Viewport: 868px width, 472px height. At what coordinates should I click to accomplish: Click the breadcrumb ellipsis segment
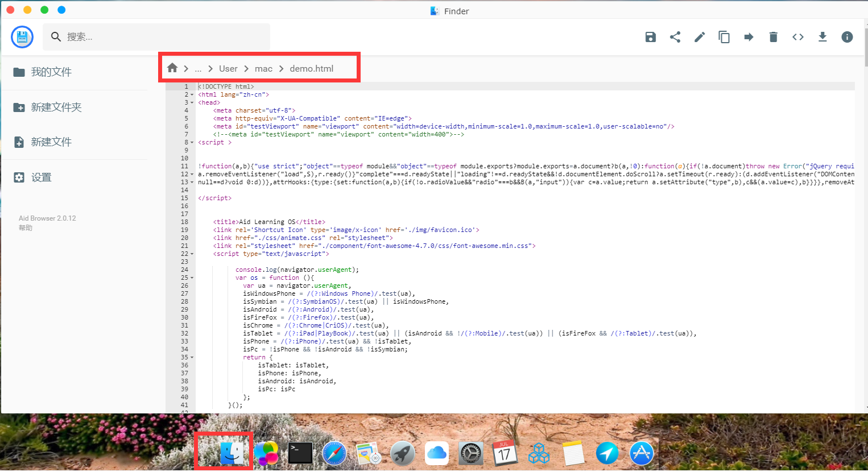pos(198,69)
